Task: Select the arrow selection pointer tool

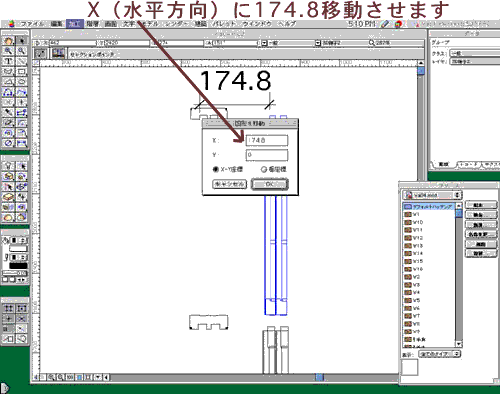Action: 21,41
